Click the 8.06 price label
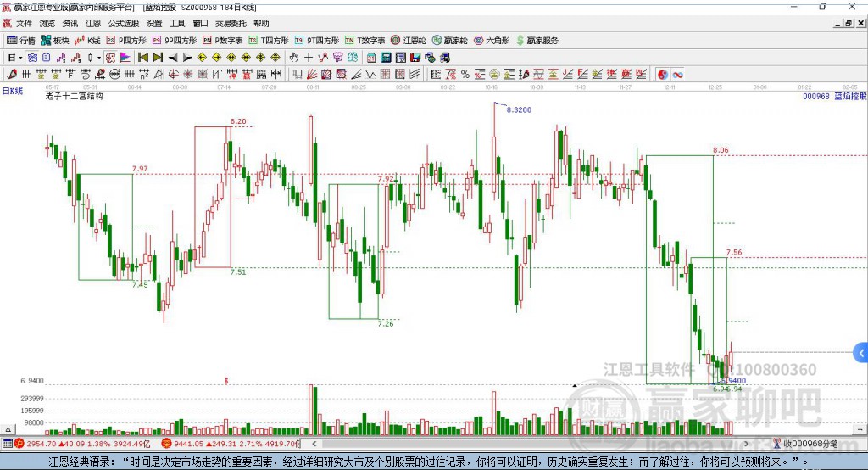The image size is (868, 470). tap(721, 150)
